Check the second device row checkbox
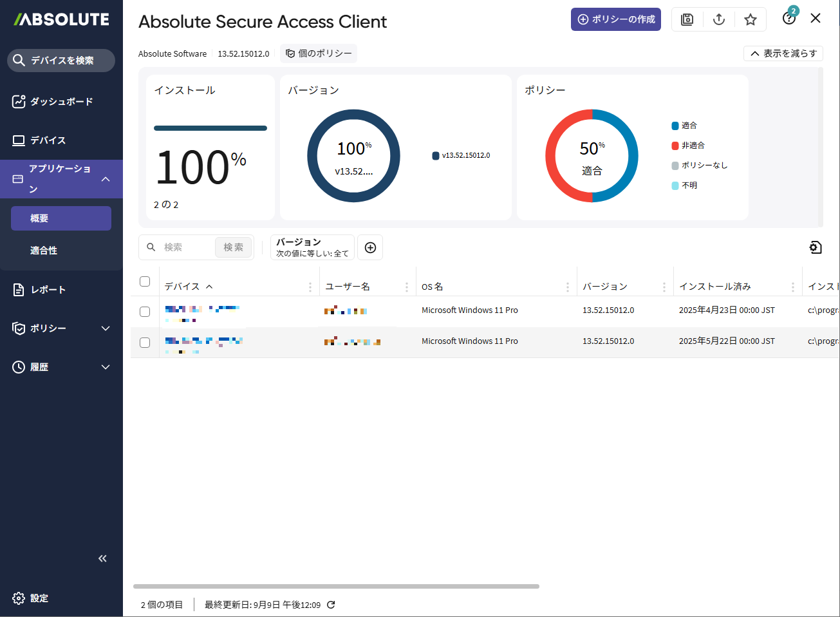The height and width of the screenshot is (617, 840). tap(145, 343)
